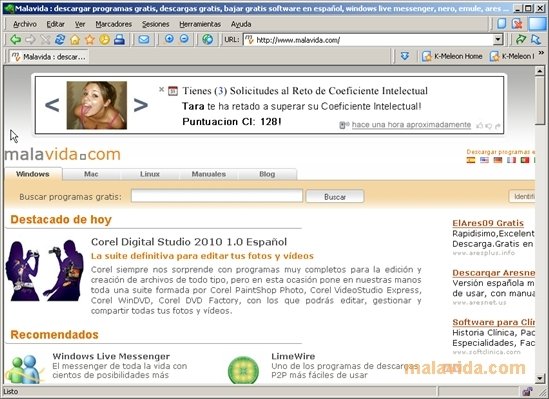Open the Herramientas menu
This screenshot has height=399, width=549.
[x=200, y=24]
